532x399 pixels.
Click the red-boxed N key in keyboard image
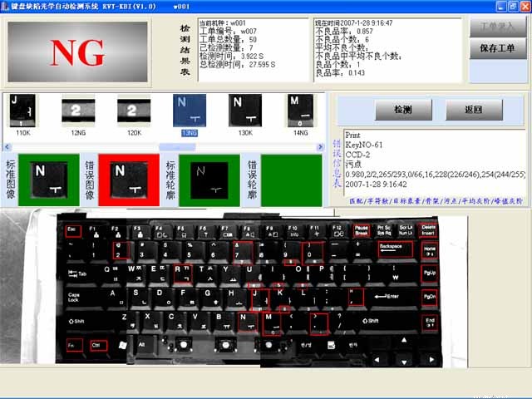click(x=248, y=322)
